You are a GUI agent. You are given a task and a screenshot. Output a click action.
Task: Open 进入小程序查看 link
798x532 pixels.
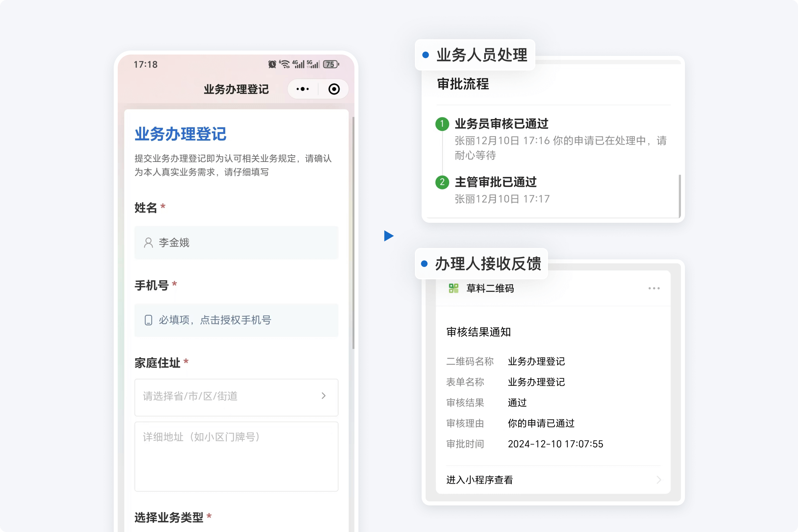pos(553,480)
